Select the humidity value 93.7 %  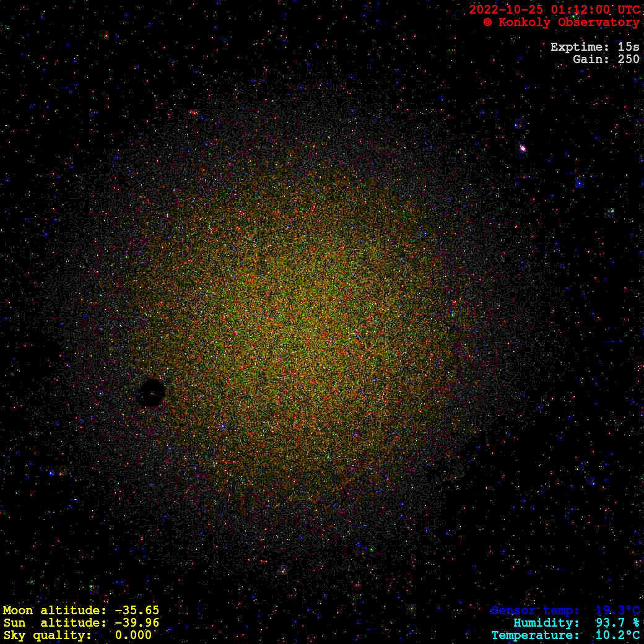click(617, 623)
